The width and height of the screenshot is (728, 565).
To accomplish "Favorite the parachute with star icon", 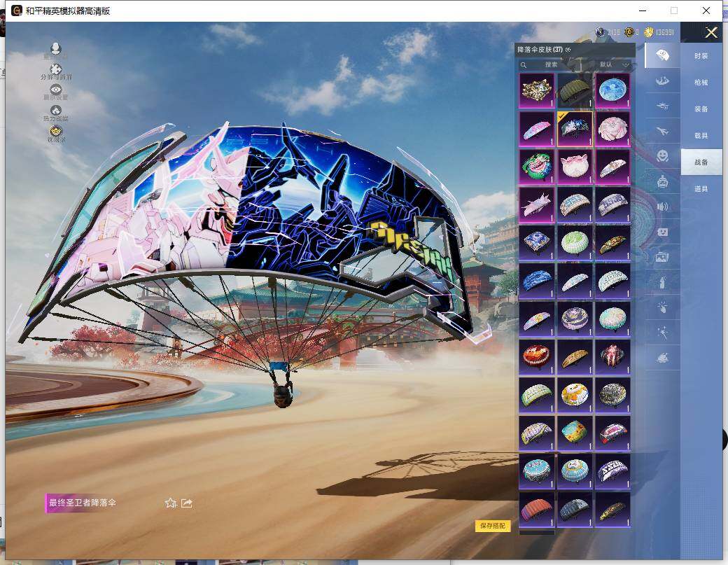I will pyautogui.click(x=170, y=503).
